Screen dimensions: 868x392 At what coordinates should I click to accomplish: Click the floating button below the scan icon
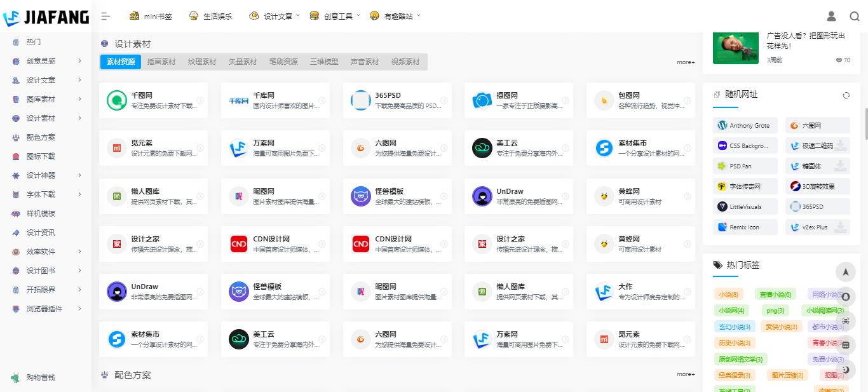pos(846,346)
